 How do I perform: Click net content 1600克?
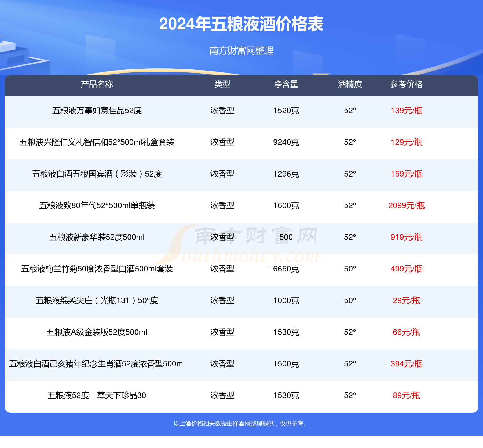[286, 205]
